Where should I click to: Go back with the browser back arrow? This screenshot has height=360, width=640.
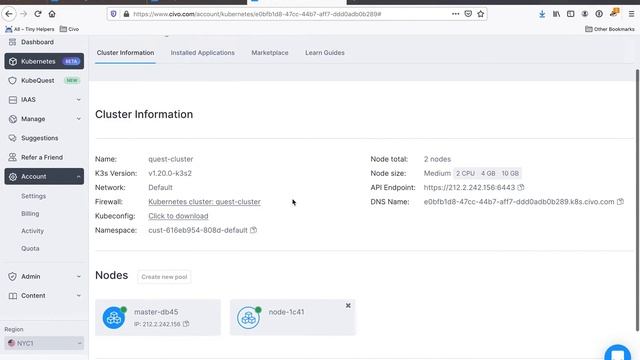tap(9, 14)
